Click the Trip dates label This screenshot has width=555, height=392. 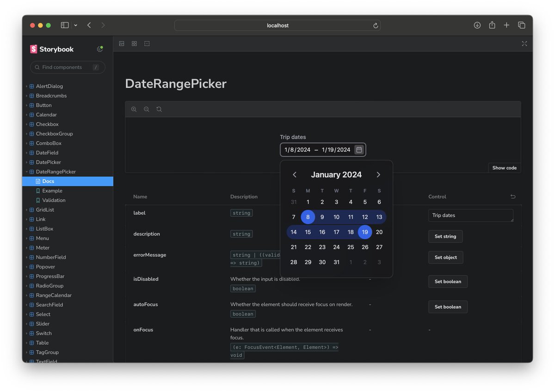[293, 137]
